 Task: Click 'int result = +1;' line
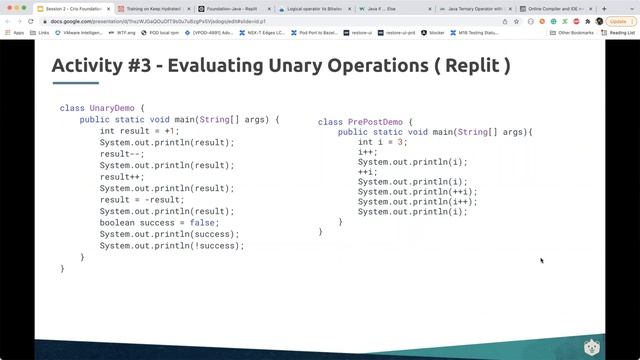coord(139,131)
